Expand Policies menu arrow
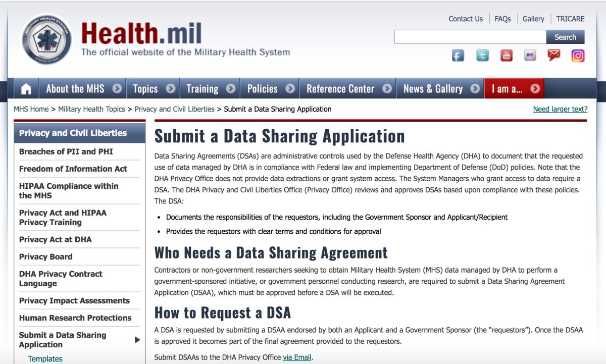 (x=290, y=89)
